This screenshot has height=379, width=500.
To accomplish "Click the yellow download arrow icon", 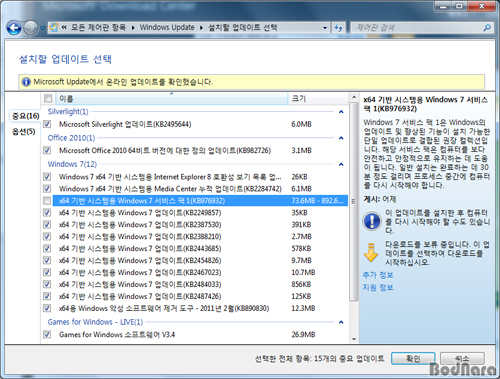I will (371, 253).
